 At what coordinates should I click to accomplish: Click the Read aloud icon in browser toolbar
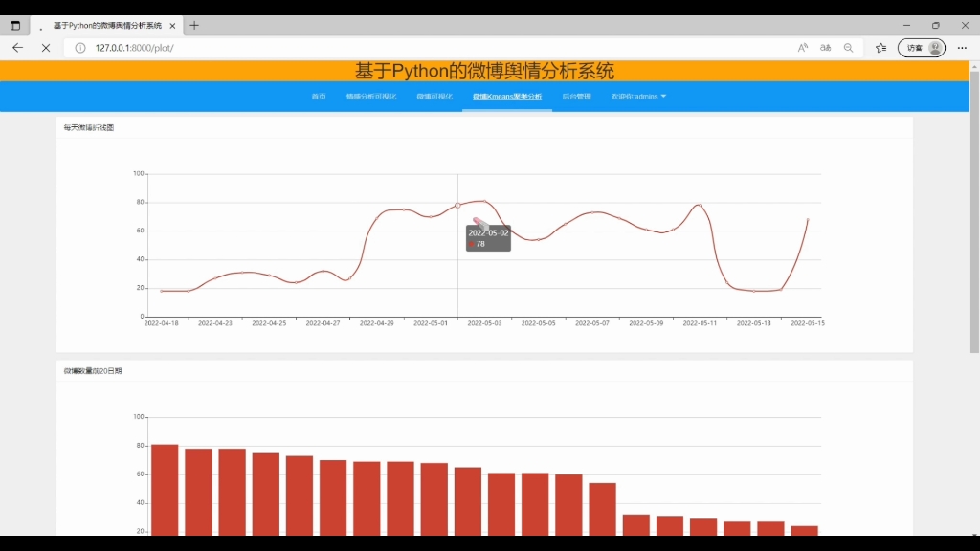click(802, 47)
